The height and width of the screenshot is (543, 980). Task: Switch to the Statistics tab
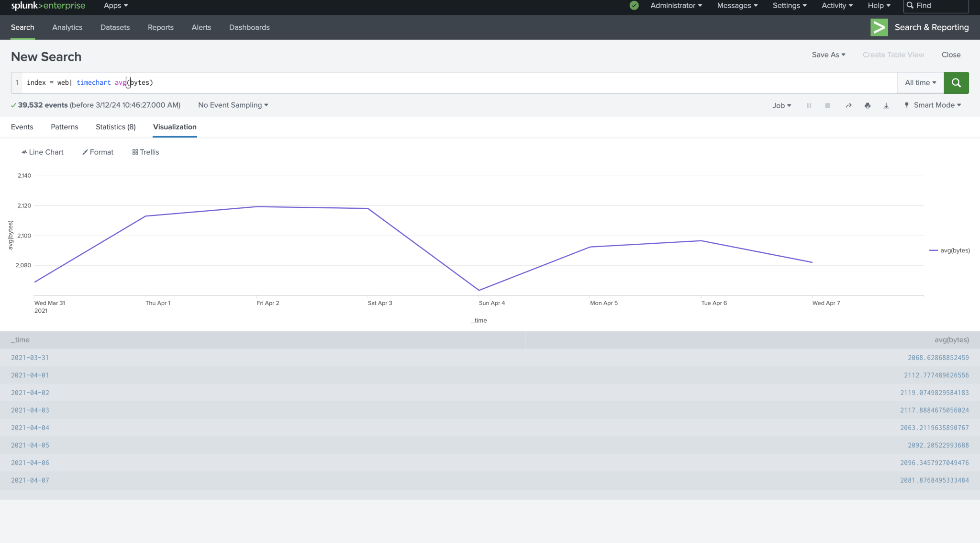[115, 127]
